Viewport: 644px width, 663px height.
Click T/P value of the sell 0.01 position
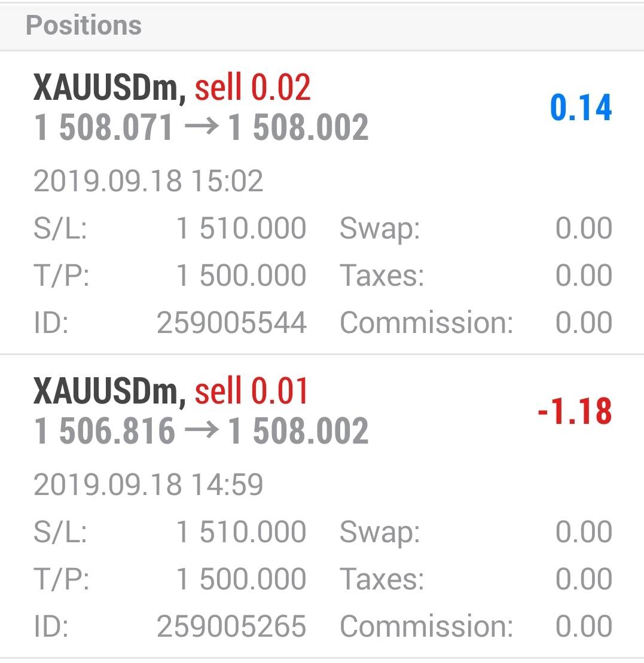click(x=241, y=579)
